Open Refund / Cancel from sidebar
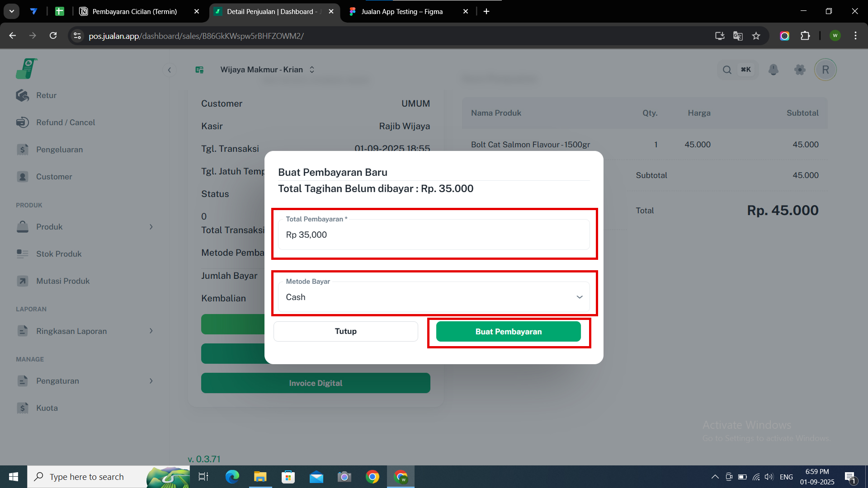The width and height of the screenshot is (868, 488). coord(66,122)
